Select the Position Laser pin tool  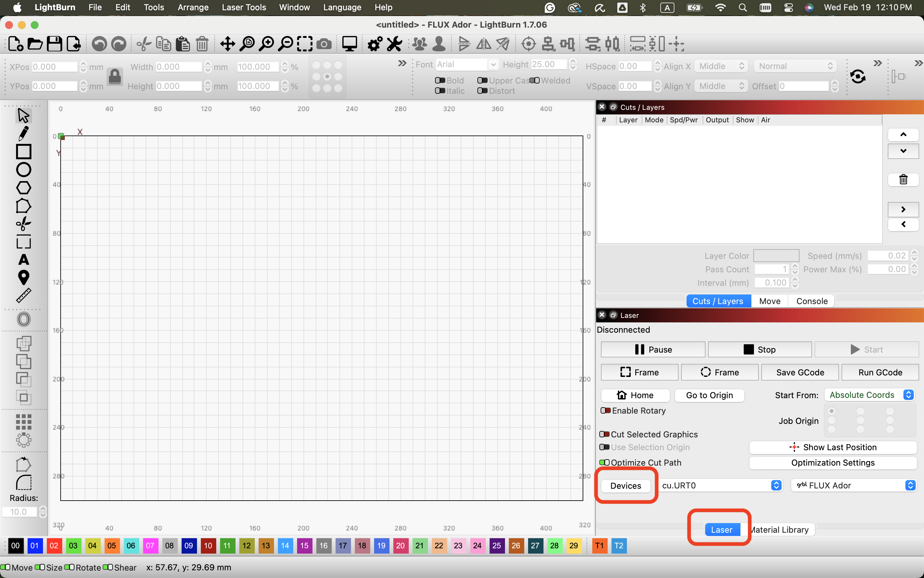(x=23, y=277)
